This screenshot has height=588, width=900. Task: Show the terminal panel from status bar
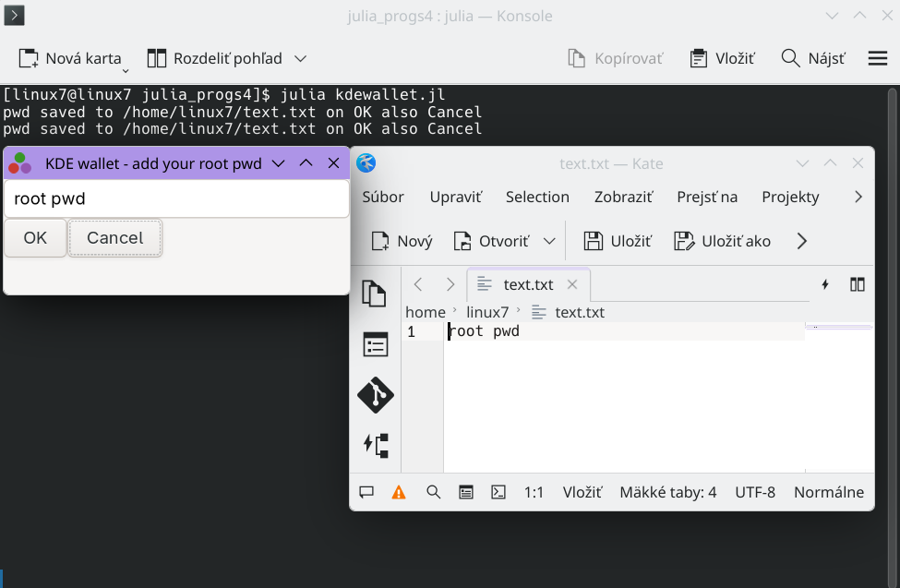point(498,493)
